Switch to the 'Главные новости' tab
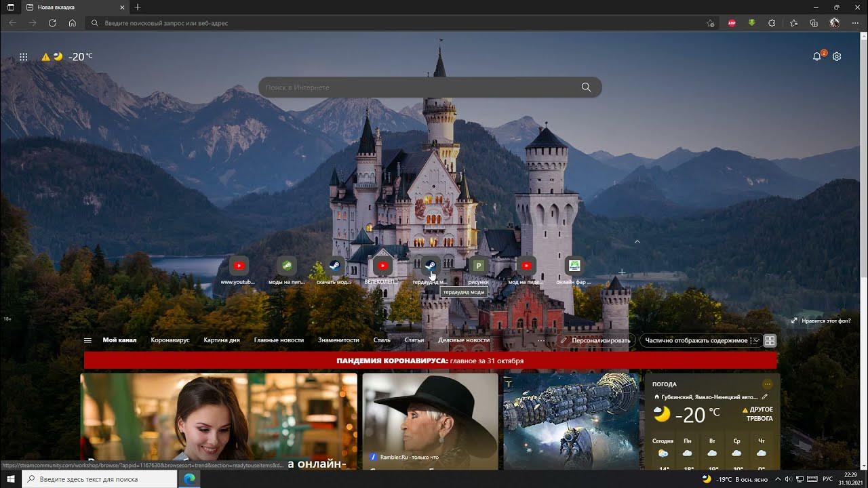The image size is (868, 488). click(x=279, y=340)
